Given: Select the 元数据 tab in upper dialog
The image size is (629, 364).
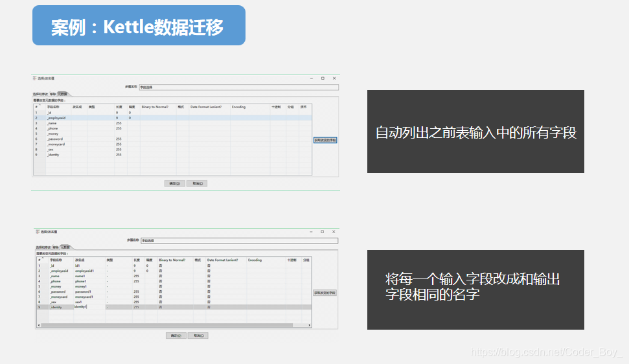Looking at the screenshot, I should tap(63, 94).
